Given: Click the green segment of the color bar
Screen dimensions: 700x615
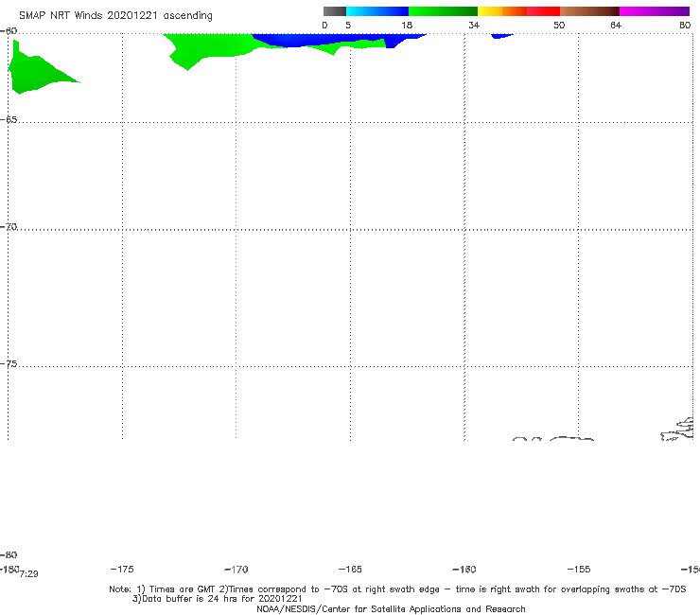Looking at the screenshot, I should tap(443, 11).
